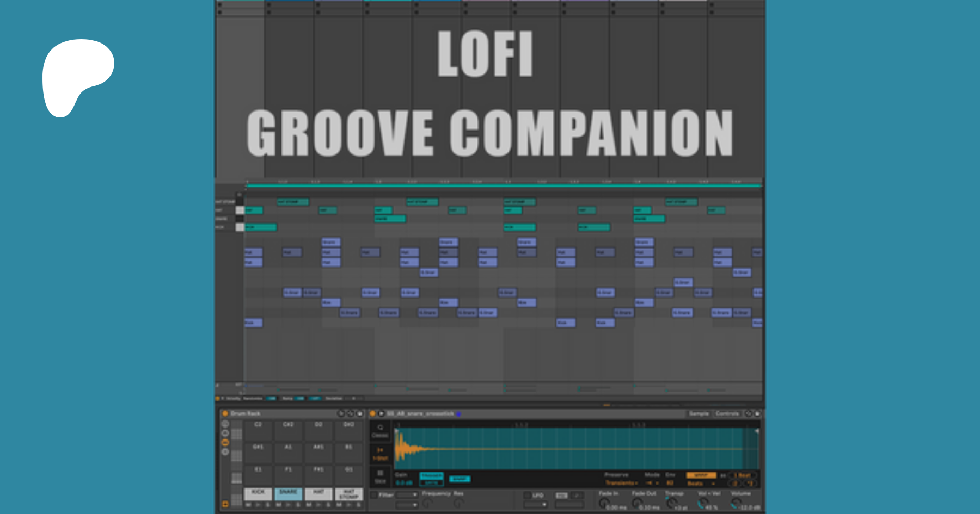This screenshot has height=514, width=980.
Task: Select 1-Shot playback mode in Simpler
Action: point(380,454)
